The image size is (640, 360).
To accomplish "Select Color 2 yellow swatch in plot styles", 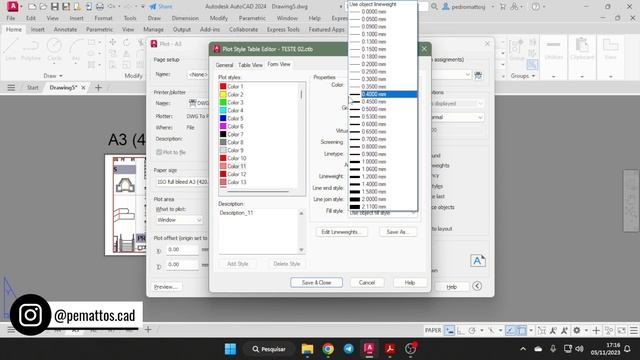I will coord(223,94).
